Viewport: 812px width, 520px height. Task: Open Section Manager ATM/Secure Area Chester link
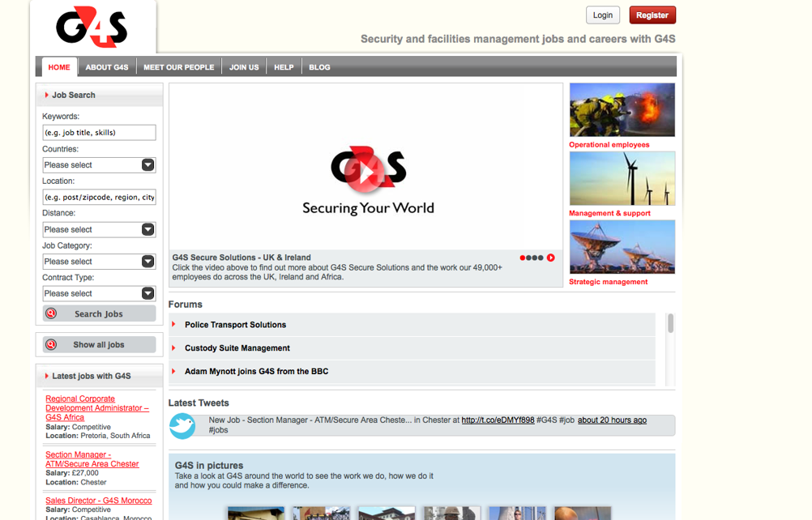point(92,459)
